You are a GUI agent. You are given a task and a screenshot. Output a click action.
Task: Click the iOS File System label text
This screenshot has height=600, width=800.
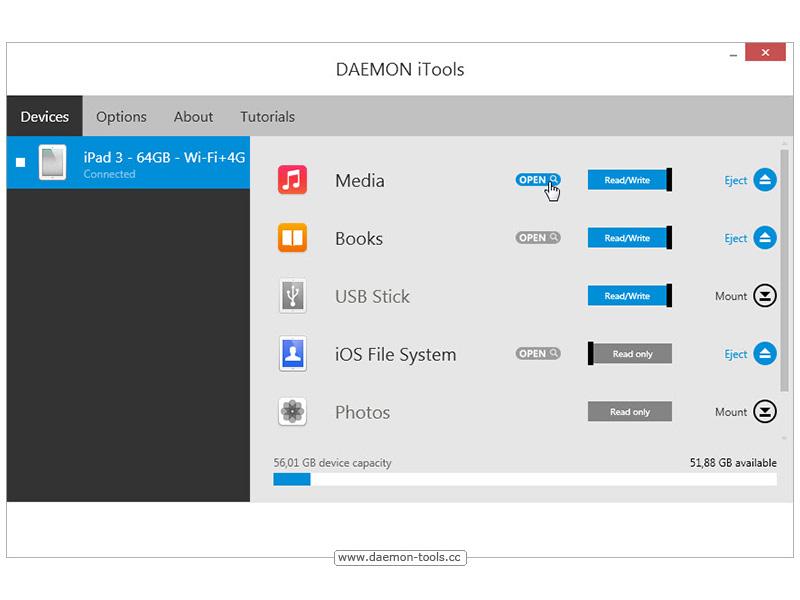point(395,355)
